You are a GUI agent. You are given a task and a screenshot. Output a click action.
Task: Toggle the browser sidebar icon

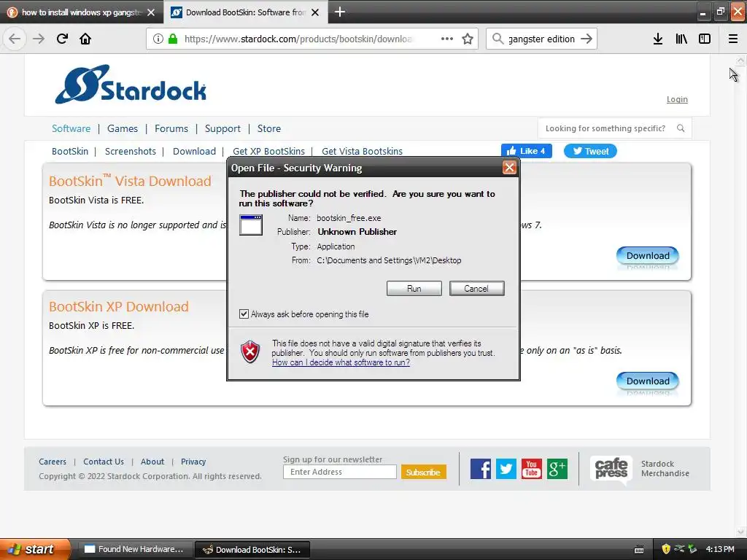pos(705,39)
